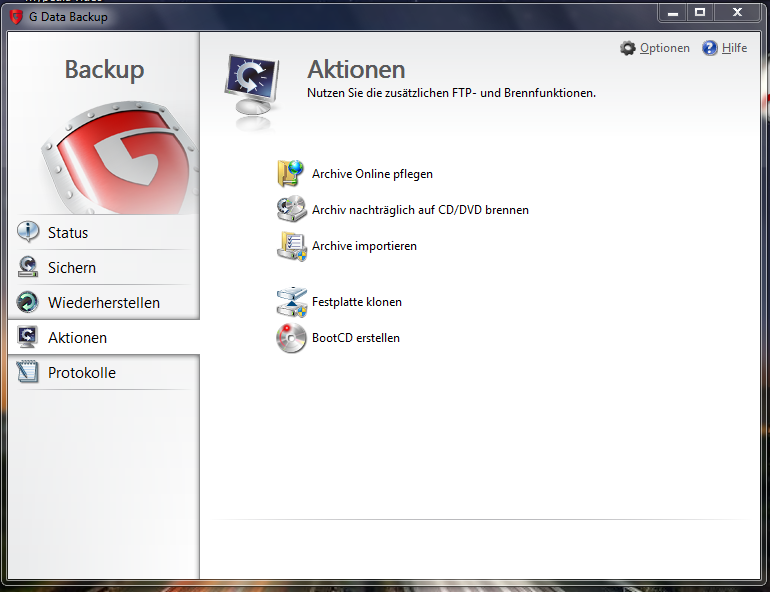Viewport: 770px width, 592px height.
Task: Click the Protokolle notepad icon in sidebar
Action: pos(29,373)
